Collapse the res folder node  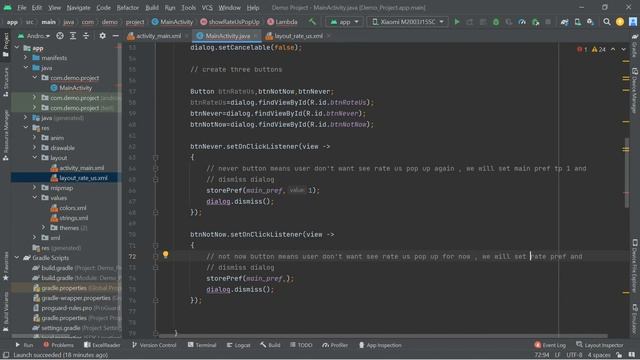pyautogui.click(x=26, y=128)
